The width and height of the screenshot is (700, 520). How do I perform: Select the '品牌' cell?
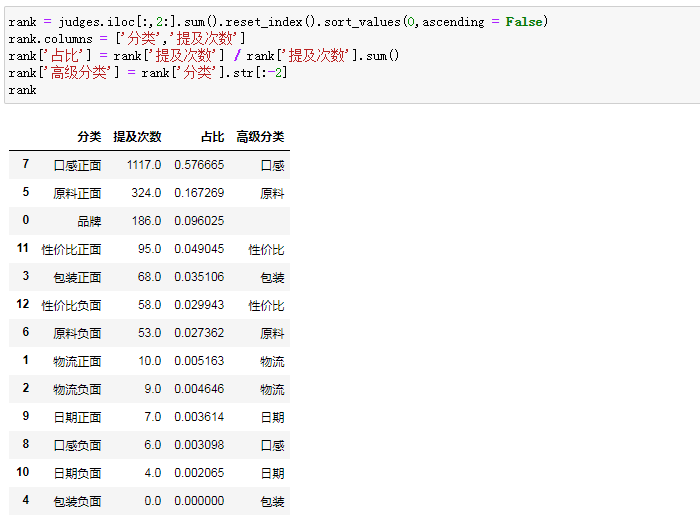click(x=89, y=221)
